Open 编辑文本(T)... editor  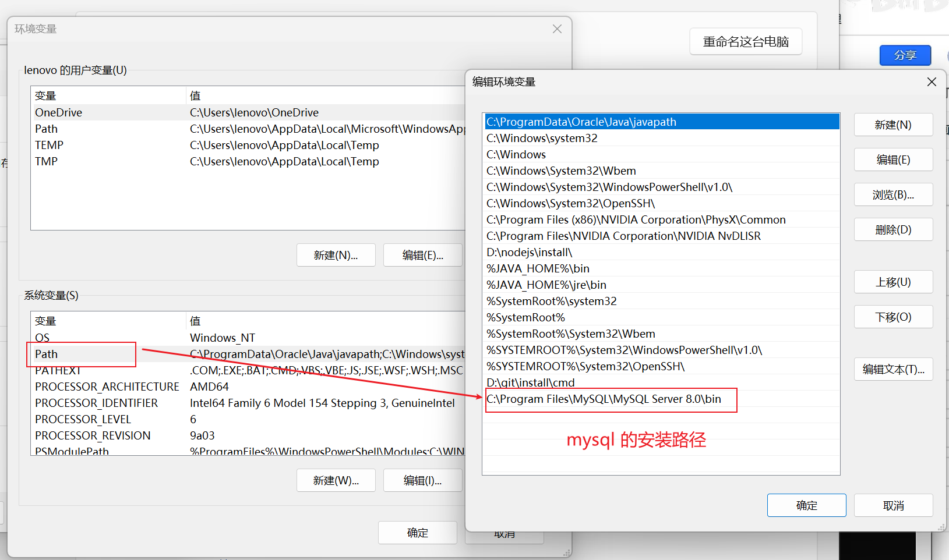tap(893, 369)
